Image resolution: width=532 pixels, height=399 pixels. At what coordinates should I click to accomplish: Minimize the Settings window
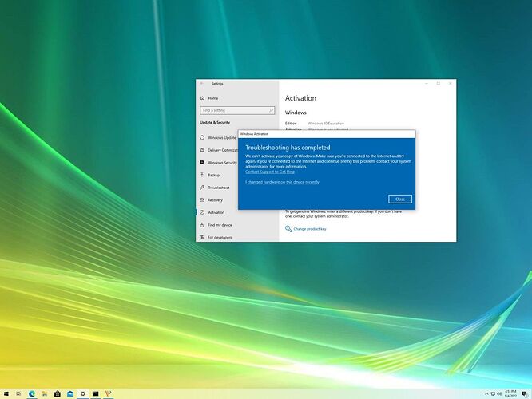427,84
